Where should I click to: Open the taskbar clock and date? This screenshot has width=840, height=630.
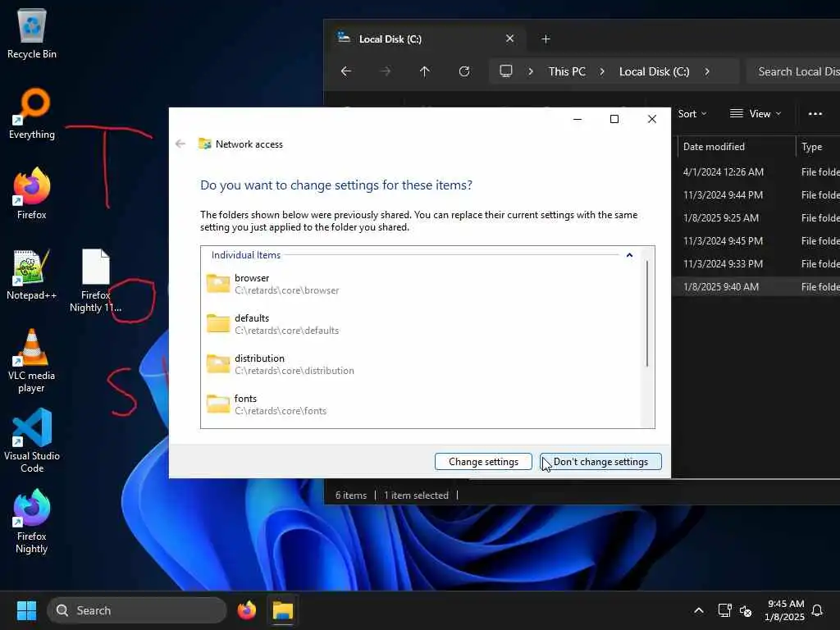[785, 610]
